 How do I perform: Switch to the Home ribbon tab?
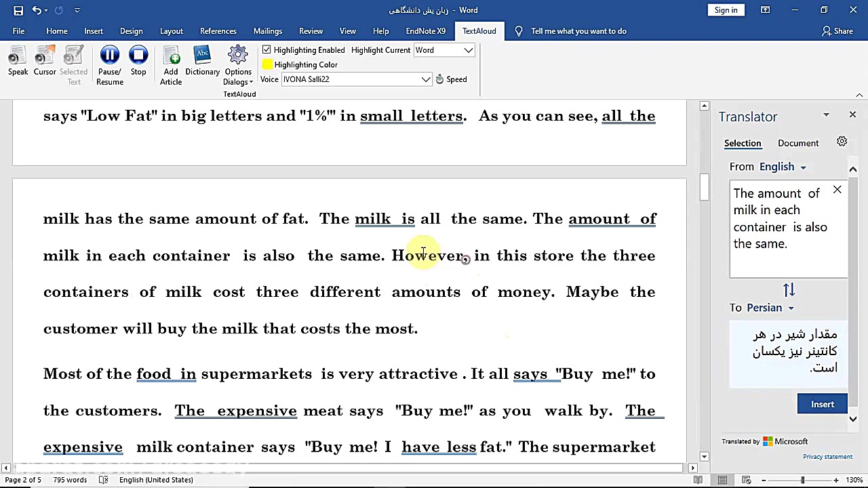(x=57, y=31)
